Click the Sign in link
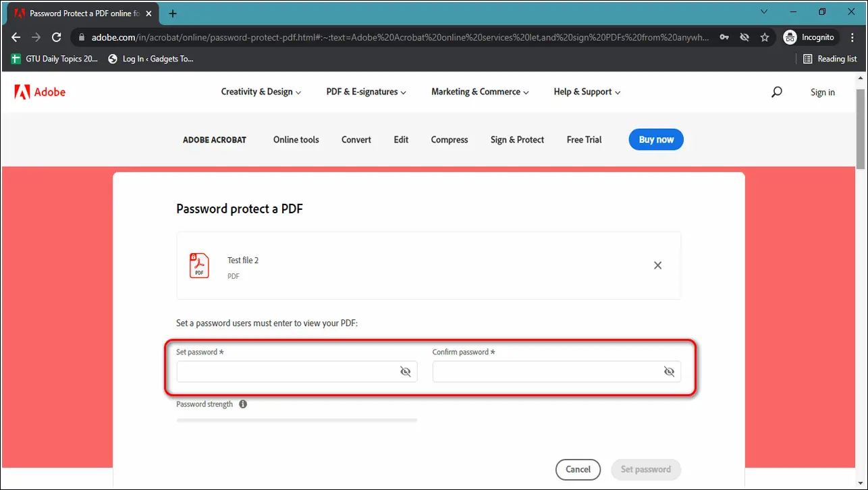The image size is (868, 490). pos(822,92)
